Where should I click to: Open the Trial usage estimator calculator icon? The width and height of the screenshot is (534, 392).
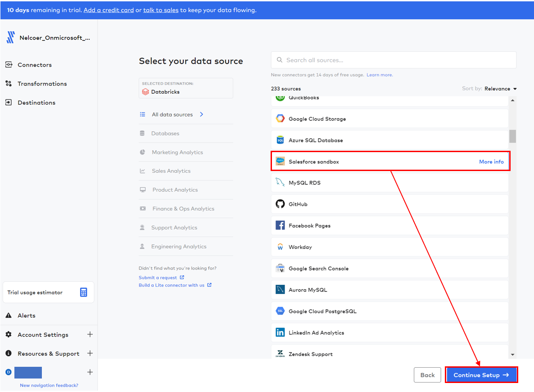point(83,293)
